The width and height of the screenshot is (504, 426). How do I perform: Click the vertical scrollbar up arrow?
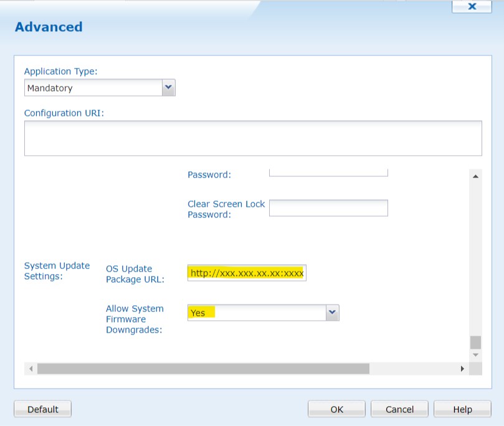(476, 176)
